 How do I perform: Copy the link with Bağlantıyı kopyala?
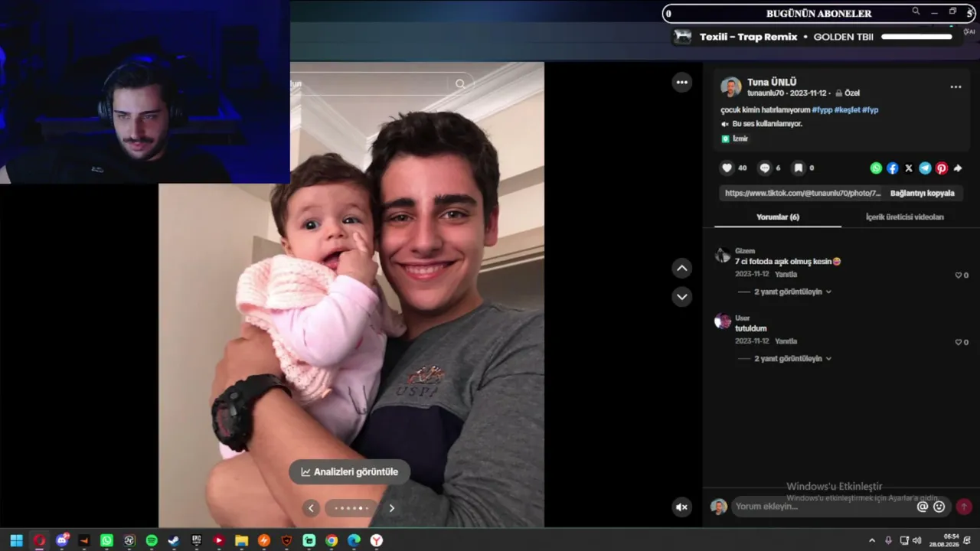tap(923, 194)
